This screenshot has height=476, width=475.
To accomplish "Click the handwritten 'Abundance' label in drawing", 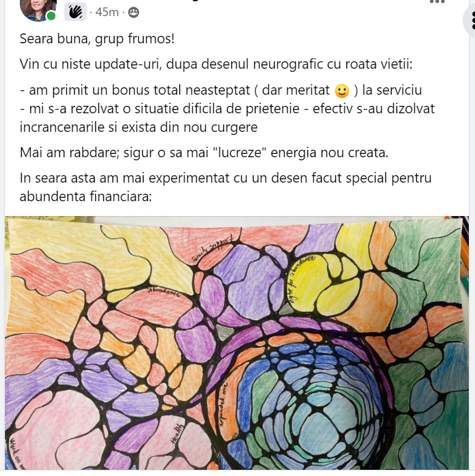I will (164, 292).
